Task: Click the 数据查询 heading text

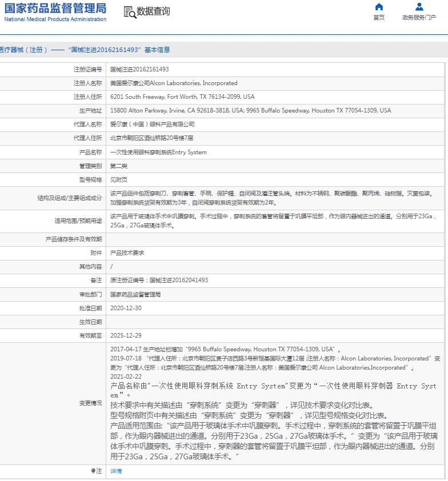Action: pos(153,11)
